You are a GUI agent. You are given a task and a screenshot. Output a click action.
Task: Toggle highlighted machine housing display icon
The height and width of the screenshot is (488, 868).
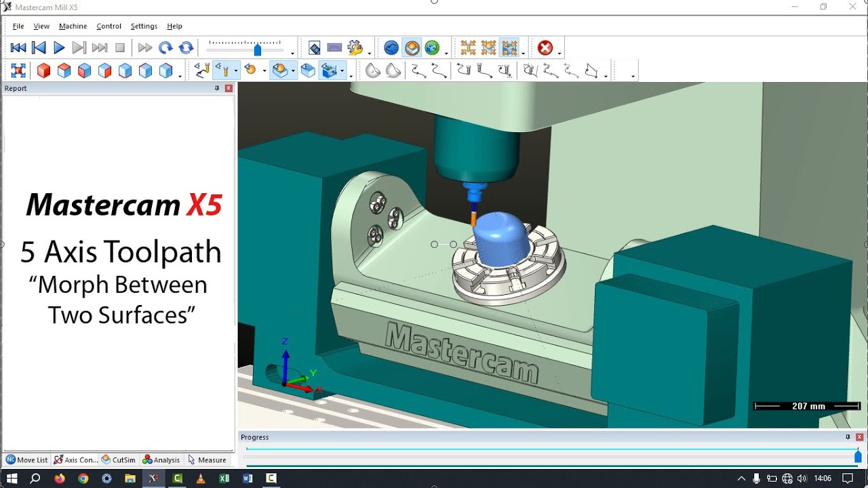330,70
